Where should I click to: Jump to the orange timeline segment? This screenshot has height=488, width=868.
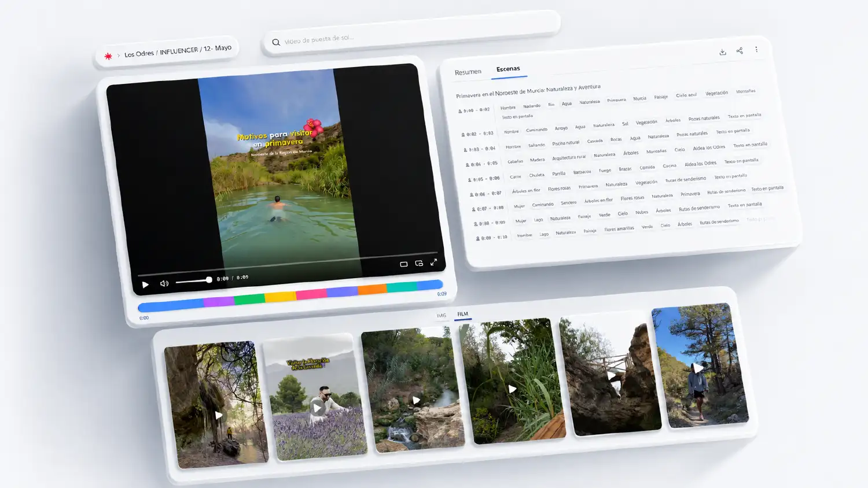pyautogui.click(x=372, y=290)
